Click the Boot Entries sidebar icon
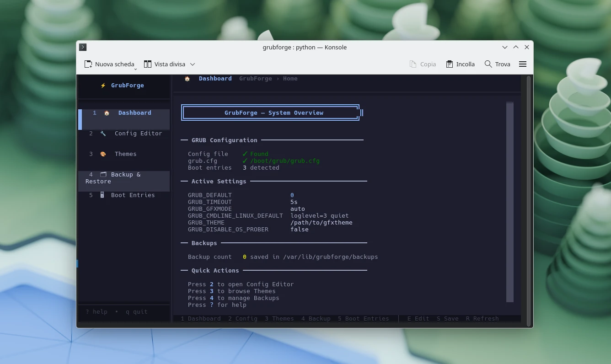This screenshot has height=364, width=611. (102, 195)
